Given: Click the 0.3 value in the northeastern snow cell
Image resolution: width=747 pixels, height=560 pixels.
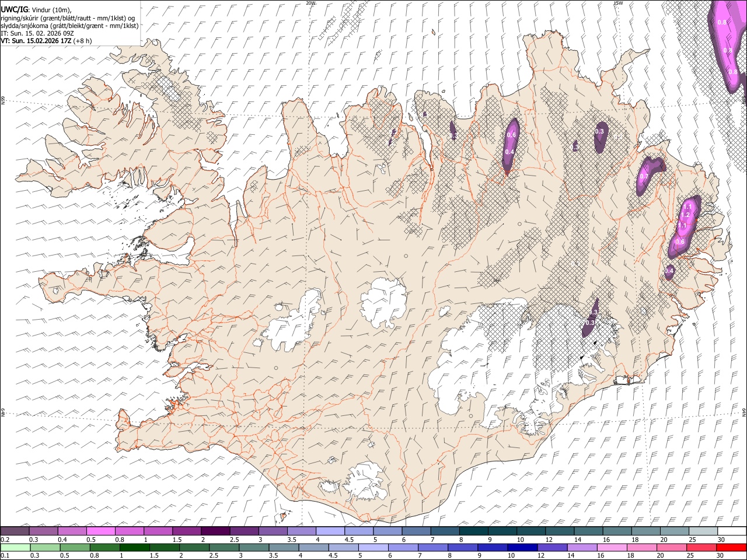Looking at the screenshot, I should pyautogui.click(x=599, y=132).
